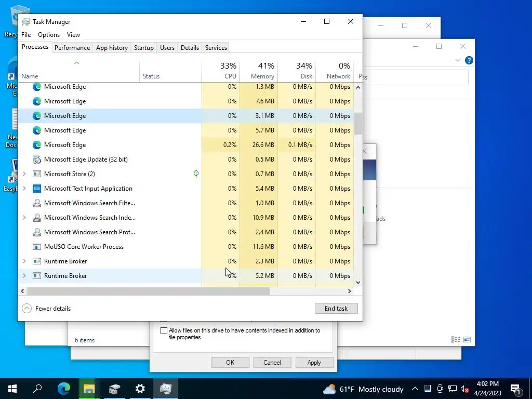
Task: Click the Microsoft Store process icon
Action: pos(37,174)
